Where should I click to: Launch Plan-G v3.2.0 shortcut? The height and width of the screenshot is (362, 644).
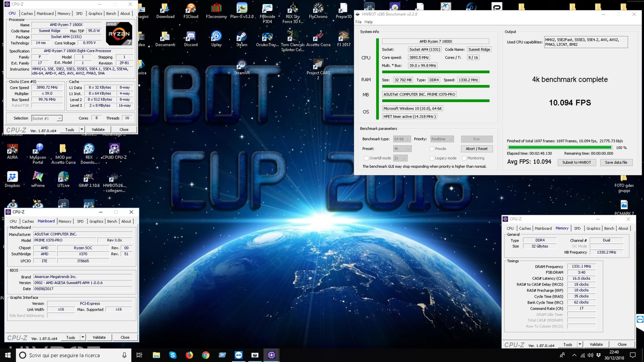(241, 11)
